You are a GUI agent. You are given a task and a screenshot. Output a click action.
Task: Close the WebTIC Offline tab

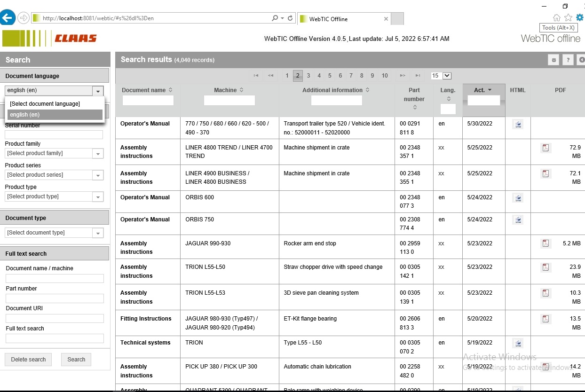coord(386,19)
